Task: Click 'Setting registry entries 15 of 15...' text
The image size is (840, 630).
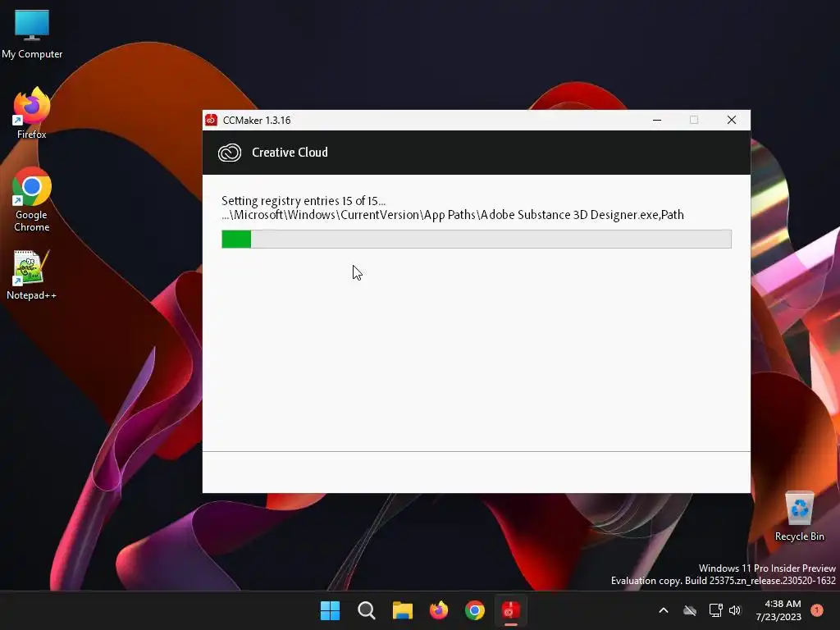Action: tap(304, 201)
